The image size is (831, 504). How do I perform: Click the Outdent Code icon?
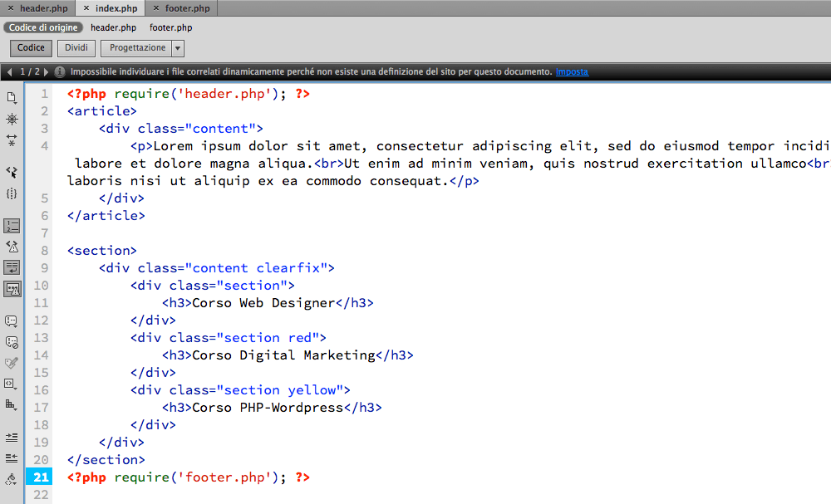point(12,458)
